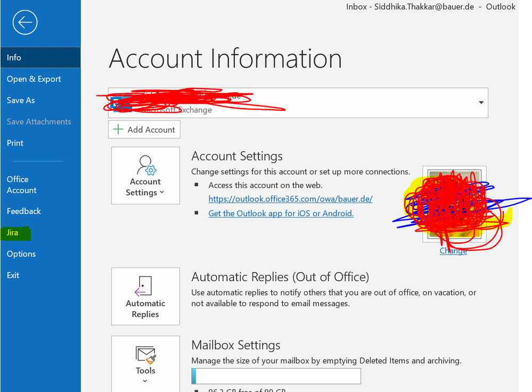Open the Open & Export page
Viewport: 532px width, 392px height.
[40, 79]
